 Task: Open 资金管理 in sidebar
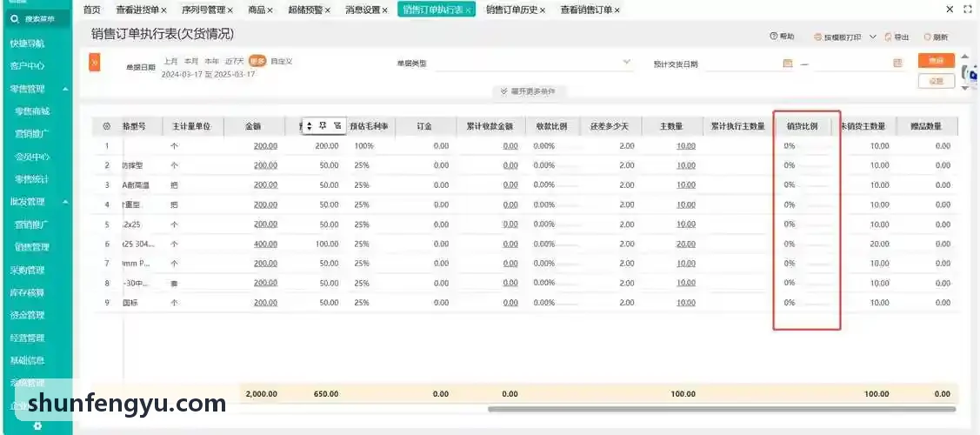[28, 315]
